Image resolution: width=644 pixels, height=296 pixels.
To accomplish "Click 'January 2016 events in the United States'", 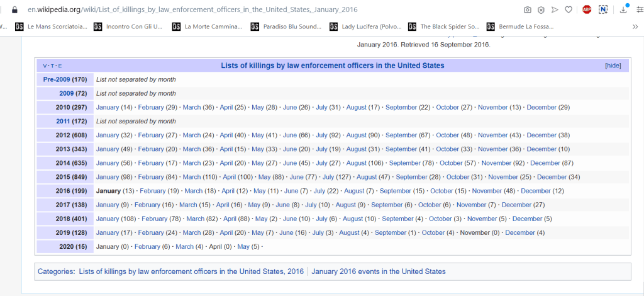I will (378, 271).
